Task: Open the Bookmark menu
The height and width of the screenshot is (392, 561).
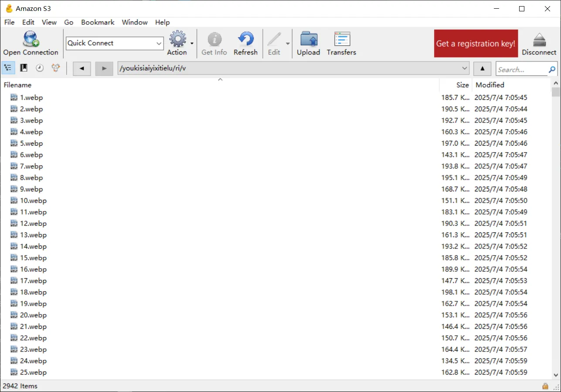Action: pos(98,22)
